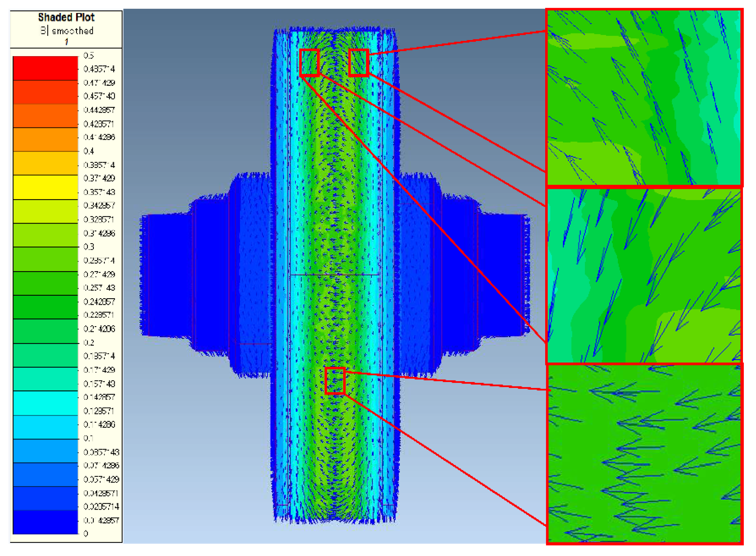Select the darkest blue swatch at legend bottom
Image resolution: width=756 pixels, height=556 pixels.
tap(45, 522)
